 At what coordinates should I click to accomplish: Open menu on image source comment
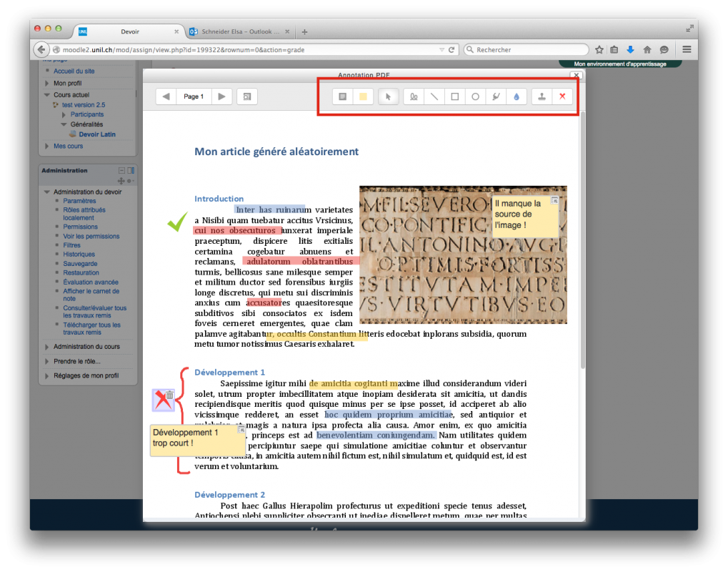554,201
